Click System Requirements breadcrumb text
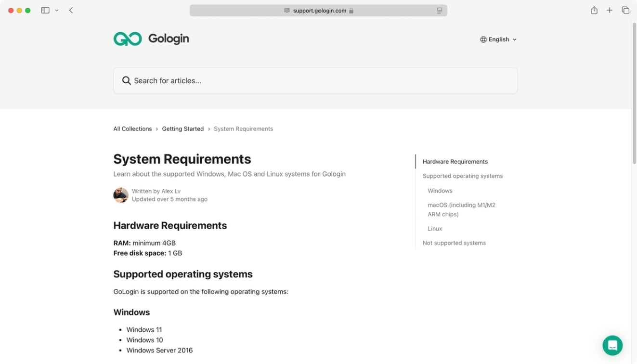This screenshot has width=637, height=364. point(243,129)
